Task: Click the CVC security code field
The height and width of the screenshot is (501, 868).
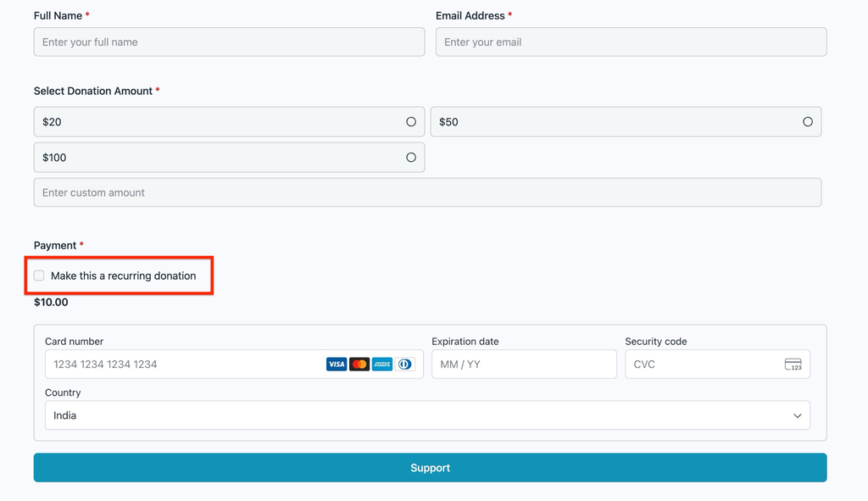Action: [717, 365]
